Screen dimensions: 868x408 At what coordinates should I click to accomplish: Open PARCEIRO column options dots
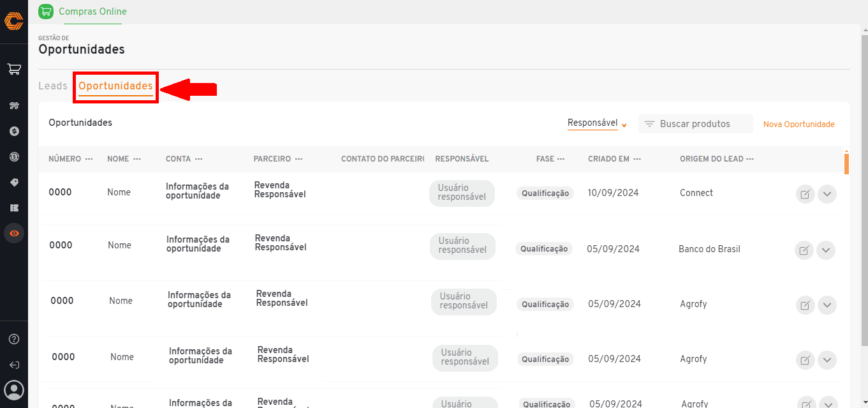coord(298,159)
